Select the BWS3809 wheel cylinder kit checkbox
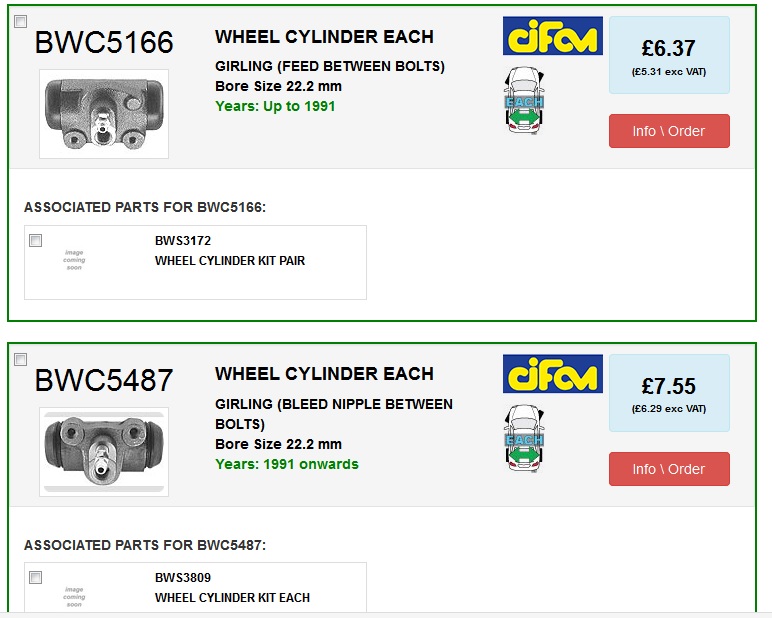Image resolution: width=772 pixels, height=618 pixels. [x=35, y=577]
